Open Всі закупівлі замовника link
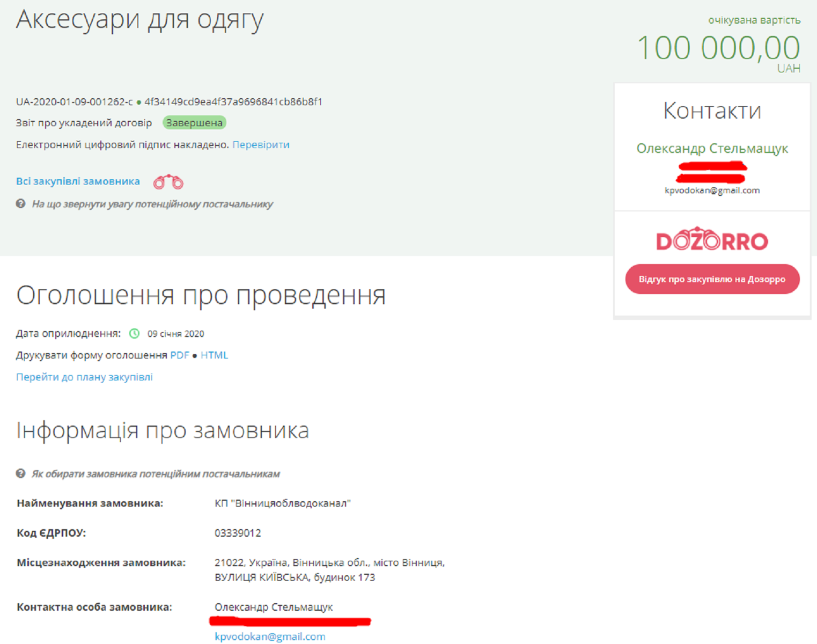 [78, 181]
